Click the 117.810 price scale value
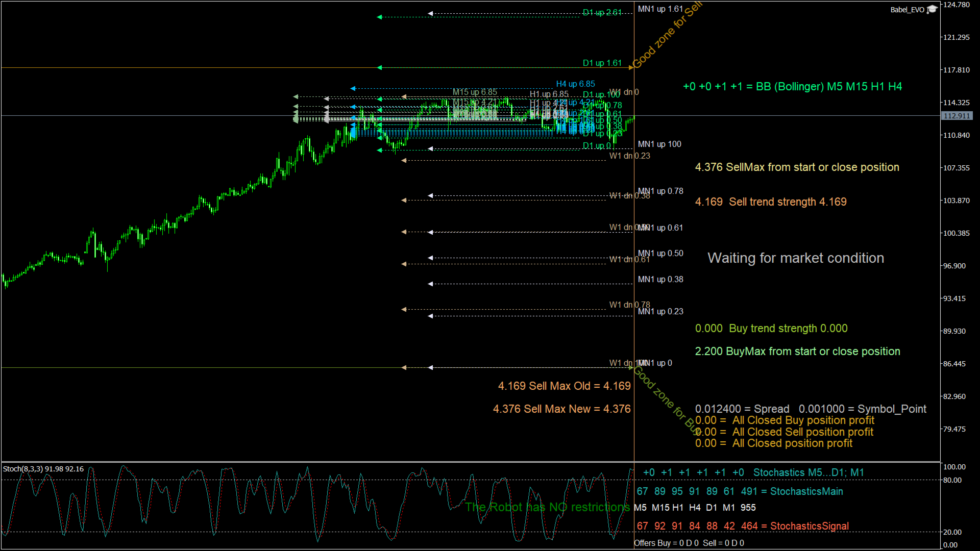The image size is (980, 551). [x=956, y=70]
